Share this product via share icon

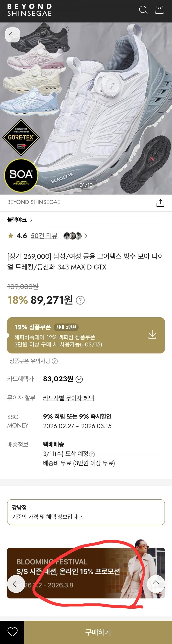160,203
